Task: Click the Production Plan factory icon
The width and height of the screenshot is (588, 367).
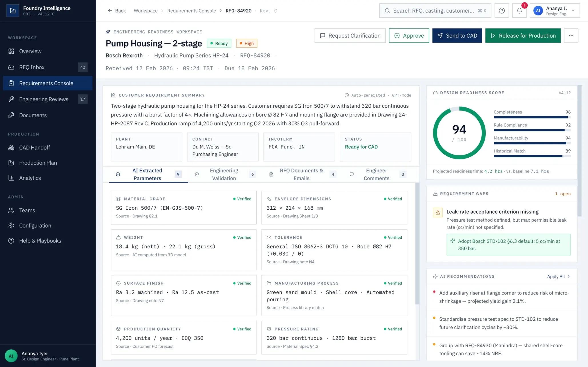Action: click(x=11, y=163)
